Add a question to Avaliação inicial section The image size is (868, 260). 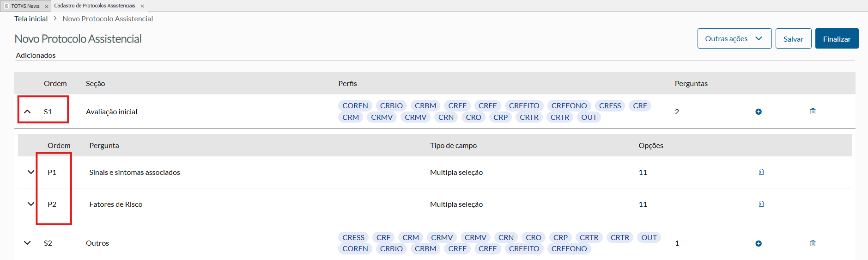758,111
